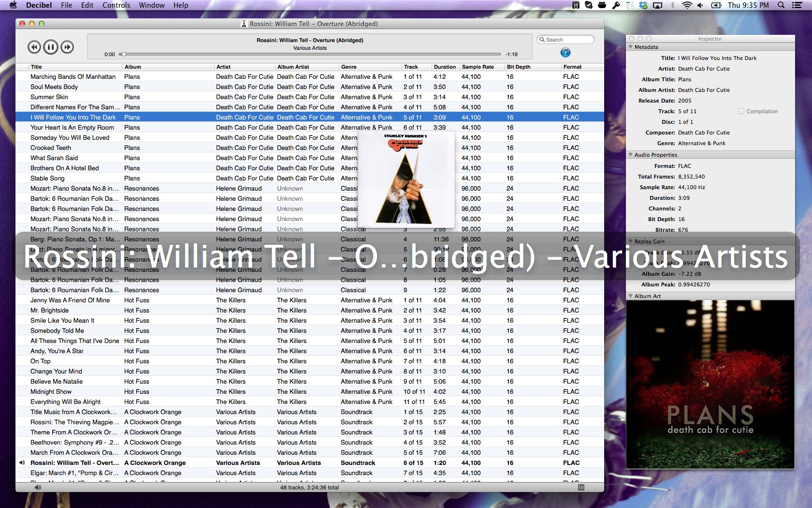Viewport: 812px width, 508px height.
Task: Open the Notification Center list icon
Action: pyautogui.click(x=797, y=5)
